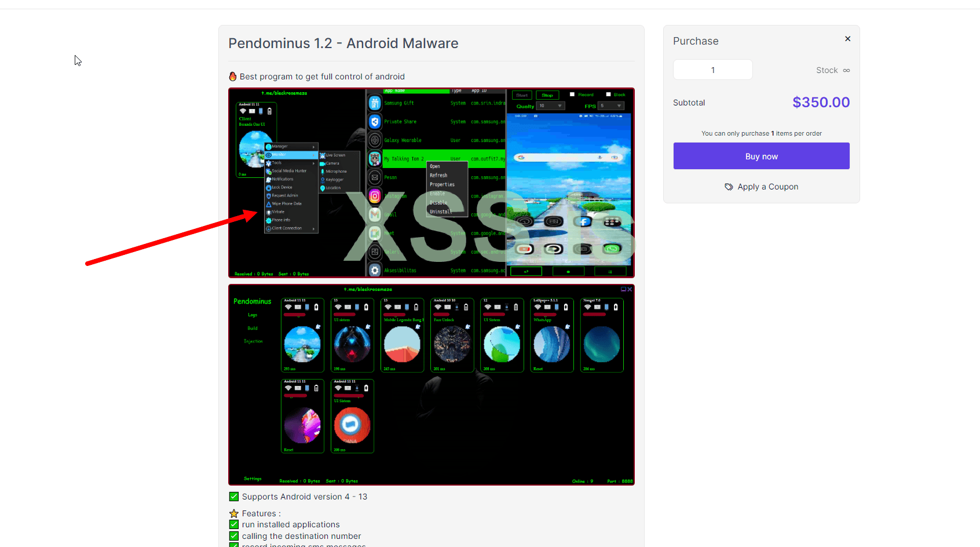Click the 'Supports Android version 4 - 13' text
This screenshot has height=547, width=980.
coord(305,497)
